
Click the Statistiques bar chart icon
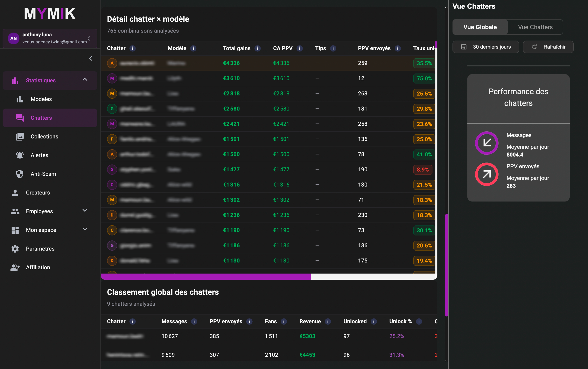point(15,80)
